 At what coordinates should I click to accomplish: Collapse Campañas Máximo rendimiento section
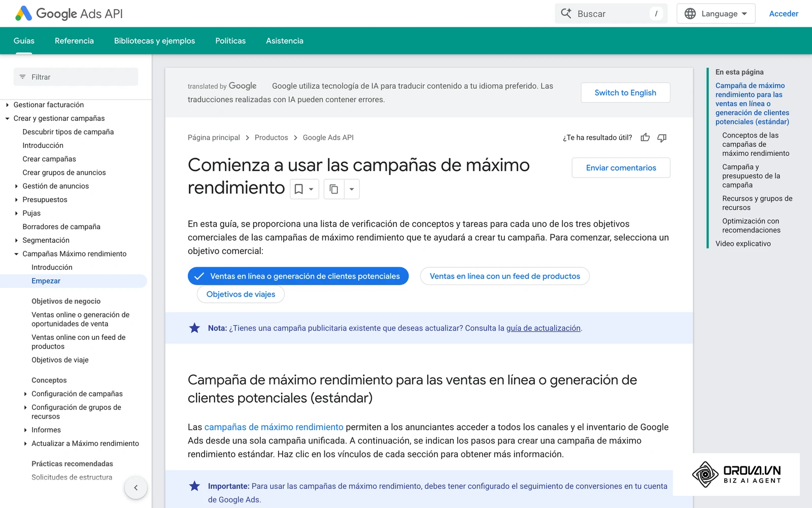click(16, 254)
